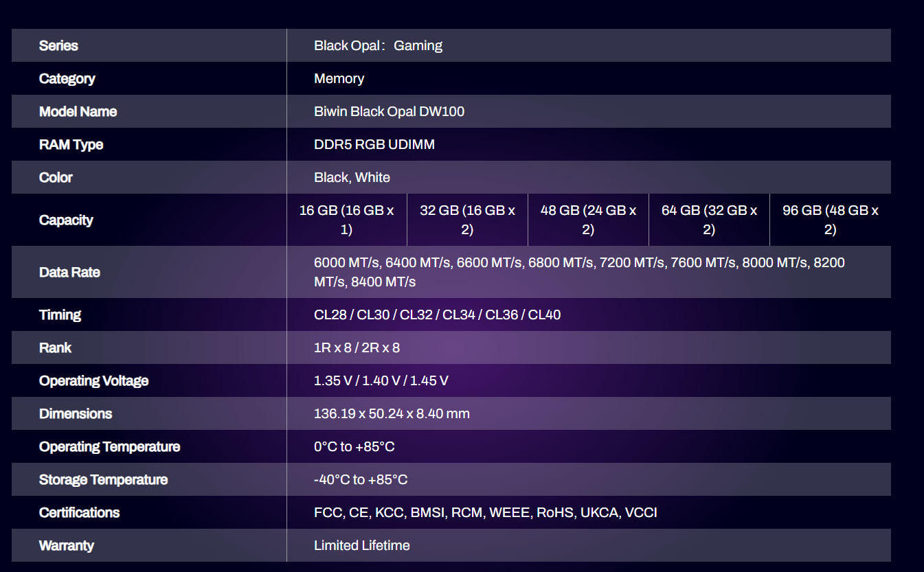The height and width of the screenshot is (572, 924).
Task: Click the Memory category value
Action: 339,79
